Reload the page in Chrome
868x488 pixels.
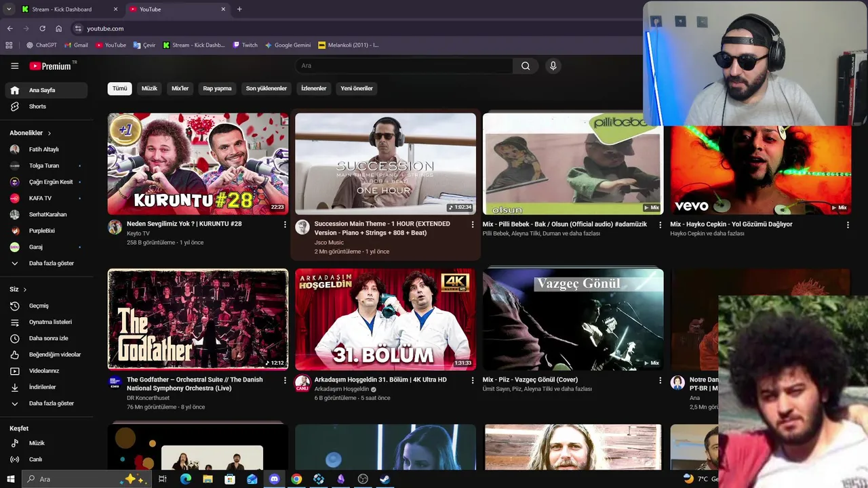42,28
